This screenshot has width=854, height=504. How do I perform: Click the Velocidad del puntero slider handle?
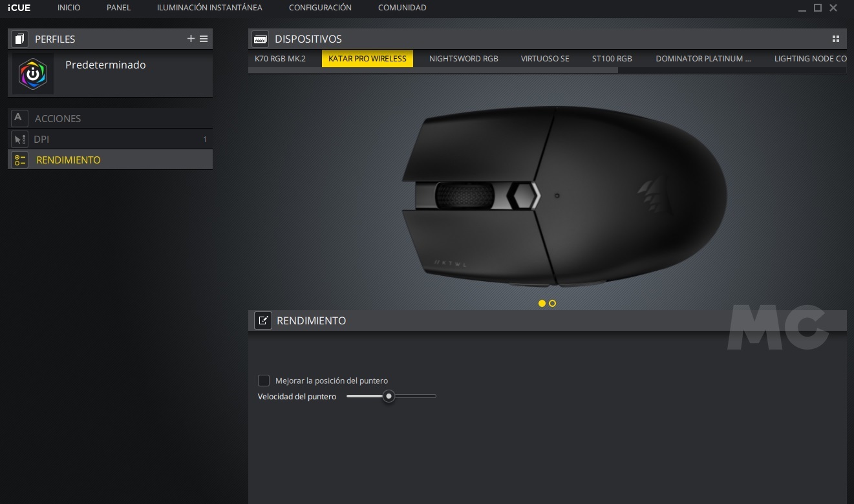[389, 396]
